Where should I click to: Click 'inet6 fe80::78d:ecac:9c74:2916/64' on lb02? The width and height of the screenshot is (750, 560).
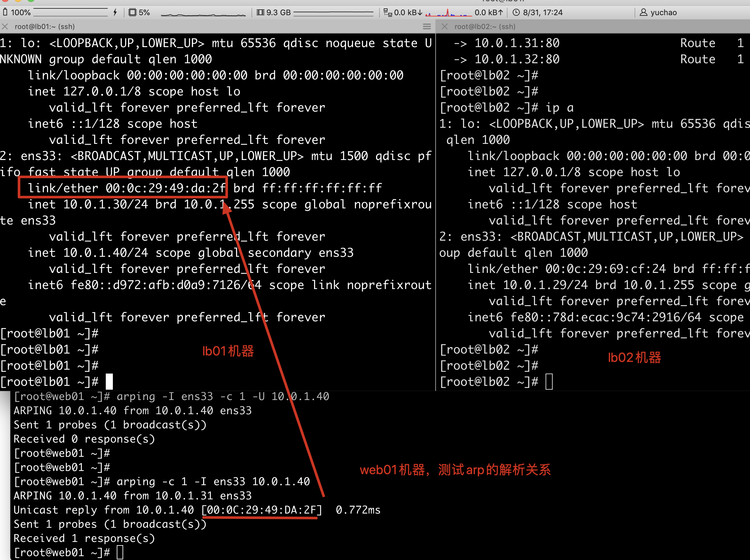tap(585, 317)
